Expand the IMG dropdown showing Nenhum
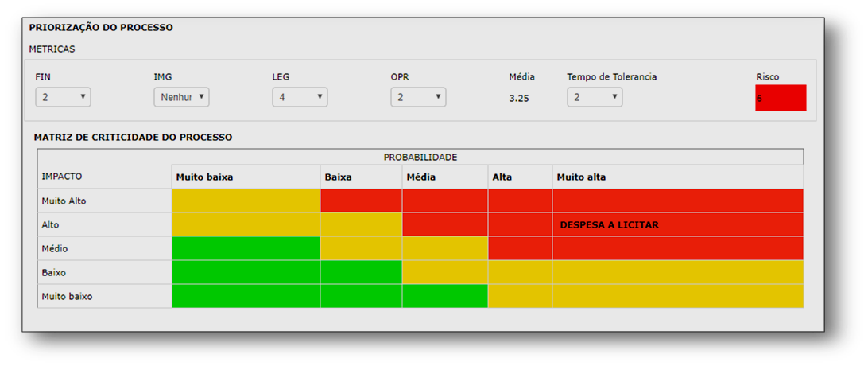 click(x=181, y=97)
